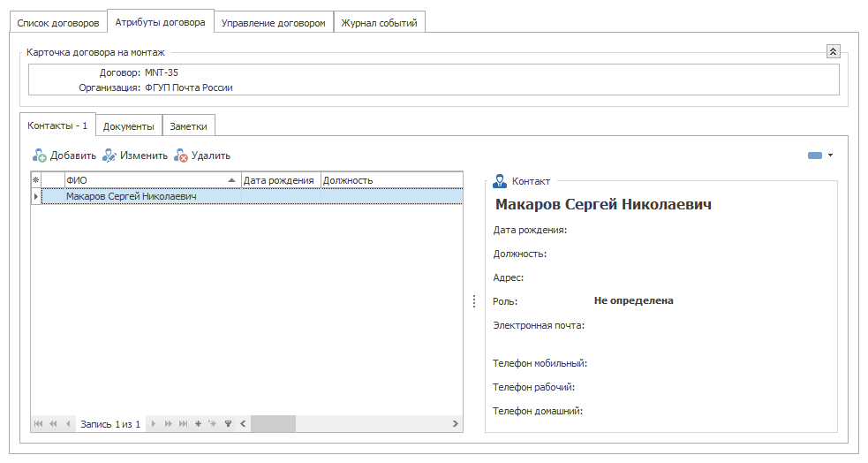This screenshot has width=868, height=463.
Task: Click the Не определена role value
Action: point(634,300)
